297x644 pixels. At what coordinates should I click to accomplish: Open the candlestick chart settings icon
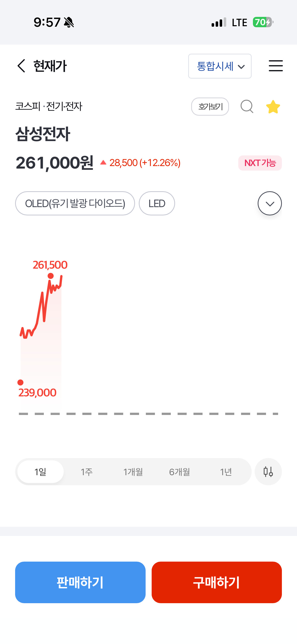[x=268, y=471]
